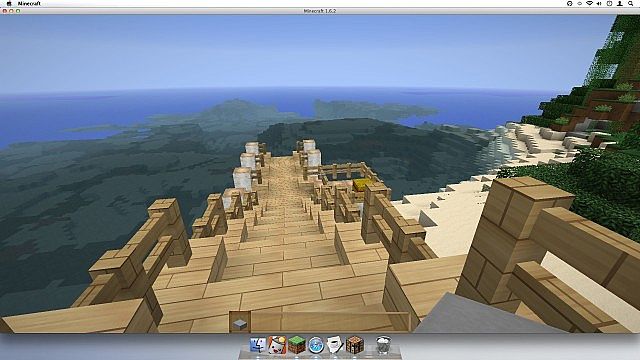Open Safari compass icon in Dock

316,345
